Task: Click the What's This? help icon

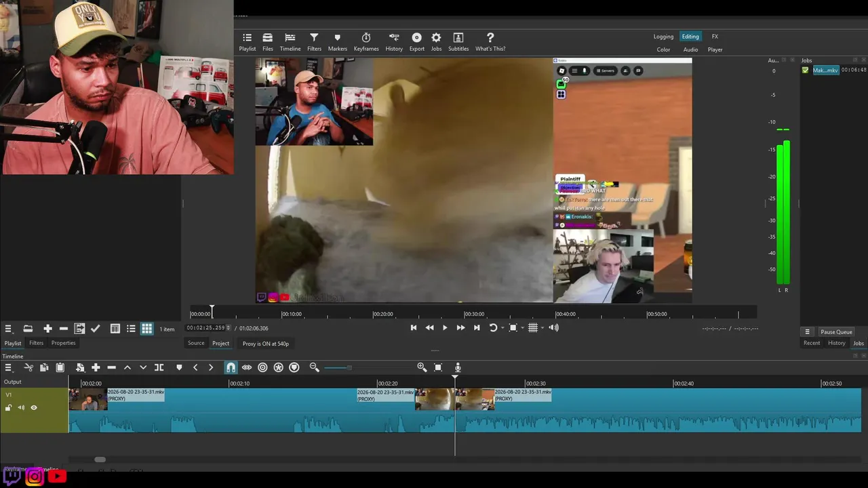Action: 490,42
